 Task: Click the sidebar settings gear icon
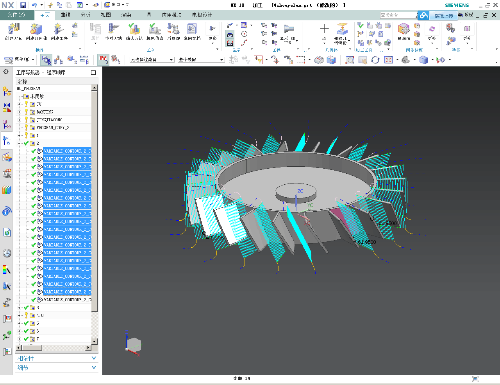pyautogui.click(x=6, y=72)
